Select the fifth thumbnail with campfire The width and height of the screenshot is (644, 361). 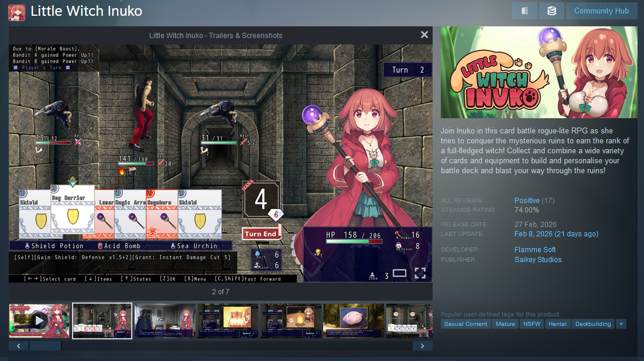pyautogui.click(x=291, y=321)
